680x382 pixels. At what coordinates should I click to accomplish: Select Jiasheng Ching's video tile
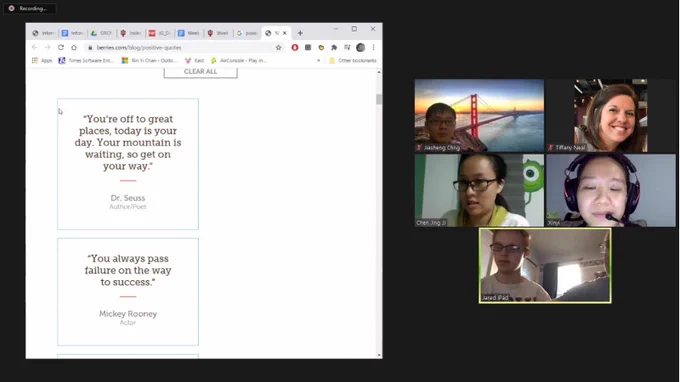pyautogui.click(x=479, y=115)
